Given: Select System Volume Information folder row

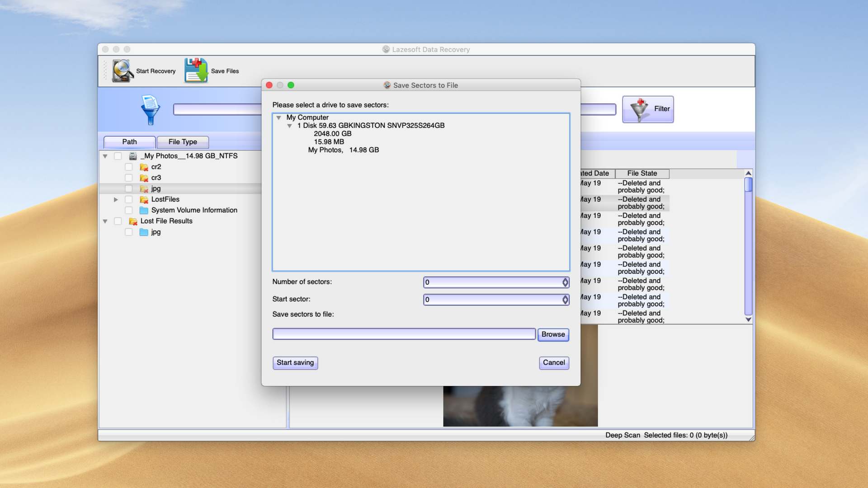Looking at the screenshot, I should pos(194,210).
